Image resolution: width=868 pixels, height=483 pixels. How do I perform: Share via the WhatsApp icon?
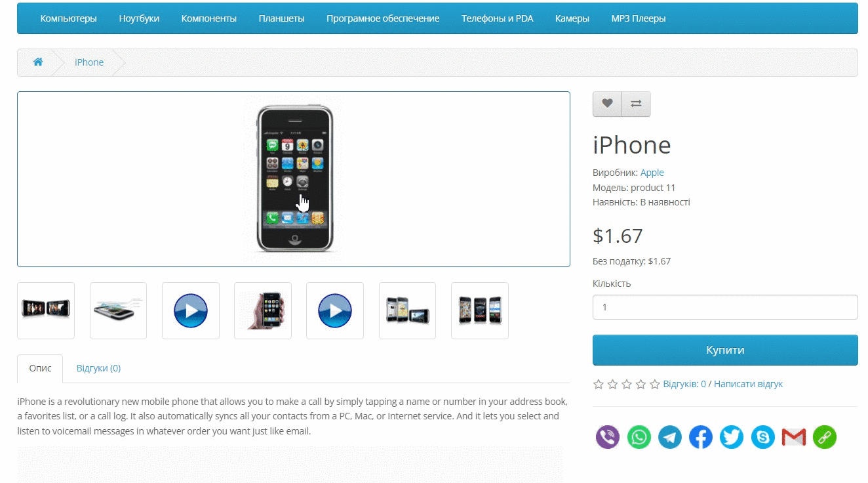pos(639,437)
